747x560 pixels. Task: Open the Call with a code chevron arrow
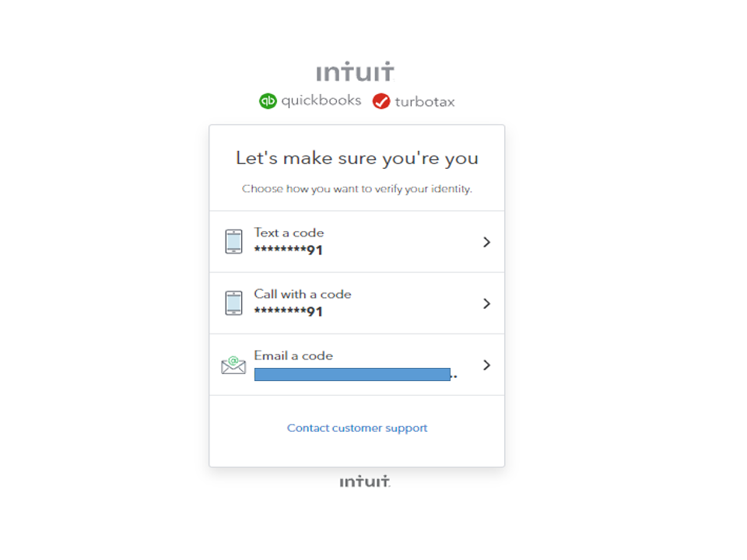[x=486, y=303]
